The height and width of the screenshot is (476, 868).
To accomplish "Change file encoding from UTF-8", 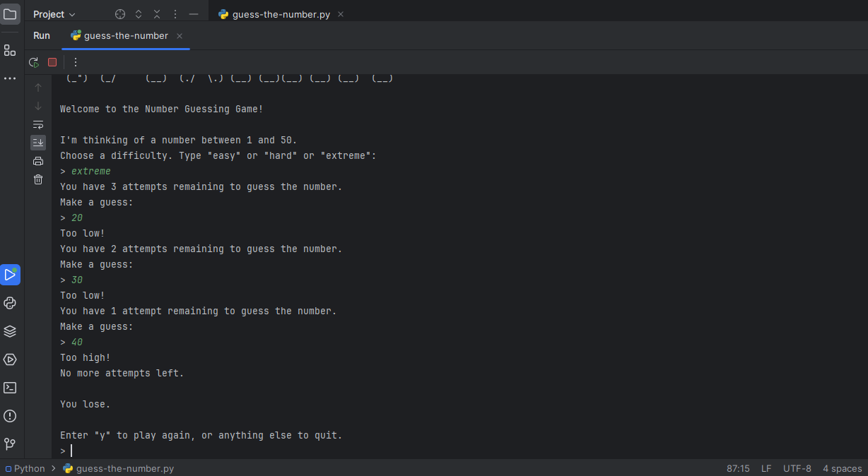I will tap(797, 468).
